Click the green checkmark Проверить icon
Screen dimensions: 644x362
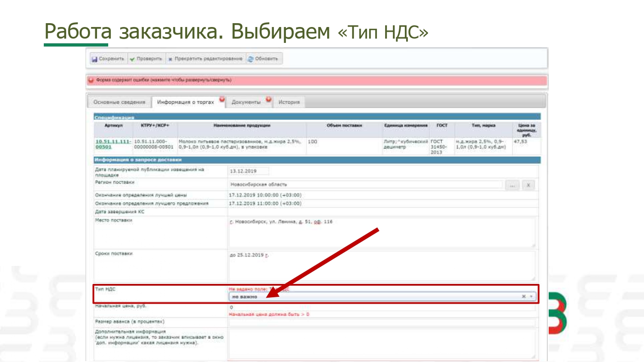132,59
